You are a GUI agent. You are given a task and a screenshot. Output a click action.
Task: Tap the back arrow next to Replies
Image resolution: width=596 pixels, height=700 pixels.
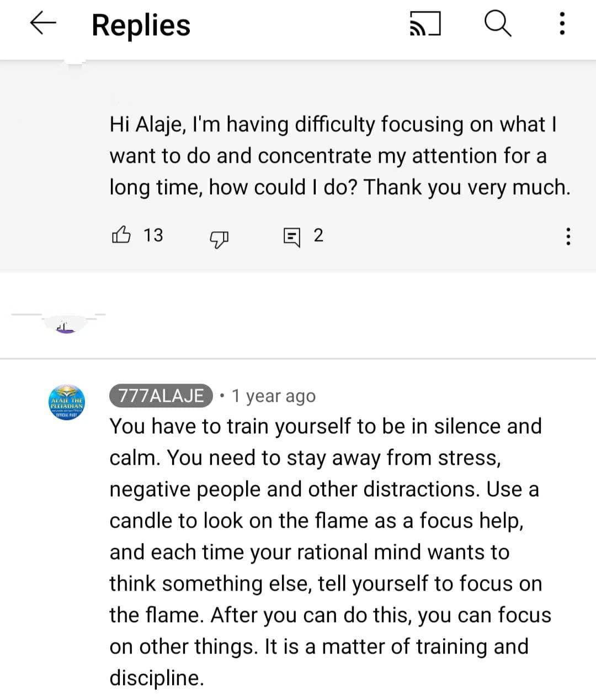(43, 24)
